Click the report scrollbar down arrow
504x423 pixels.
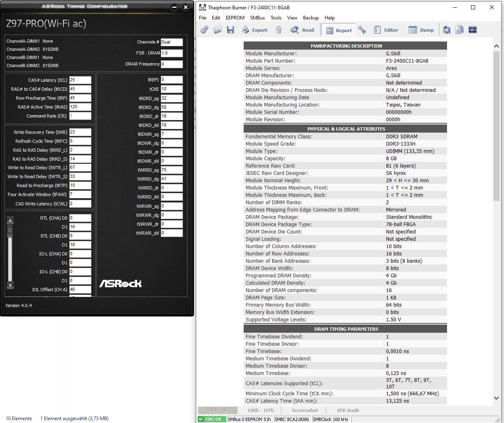496,398
